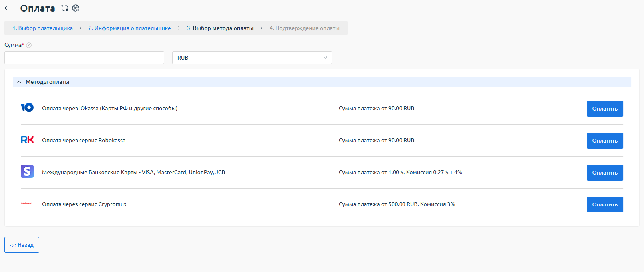The height and width of the screenshot is (272, 644).
Task: Click the help icon next to Сумма
Action: click(29, 45)
